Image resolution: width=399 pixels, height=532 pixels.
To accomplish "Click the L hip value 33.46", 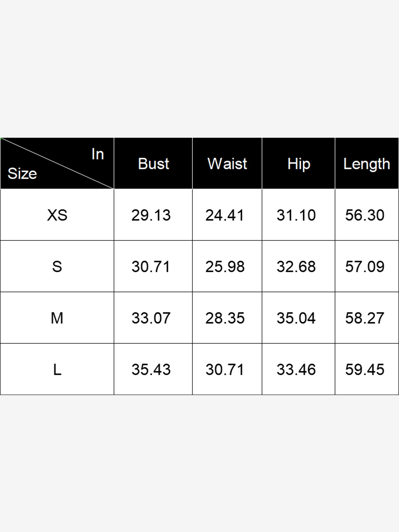I will point(296,369).
